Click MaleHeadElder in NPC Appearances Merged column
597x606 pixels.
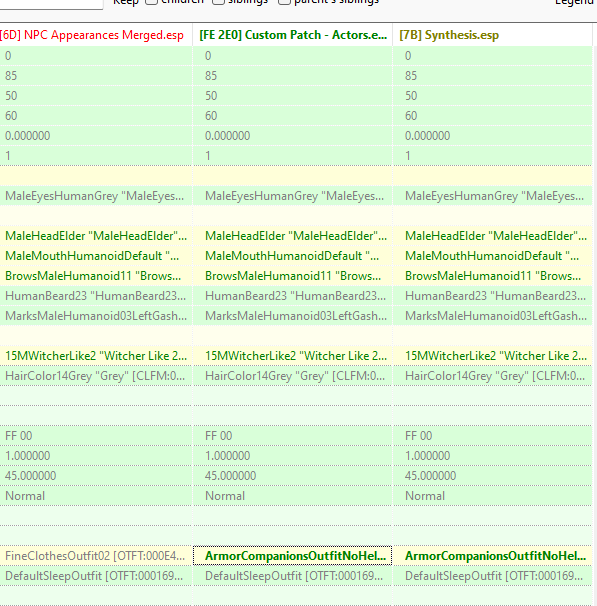coord(96,236)
